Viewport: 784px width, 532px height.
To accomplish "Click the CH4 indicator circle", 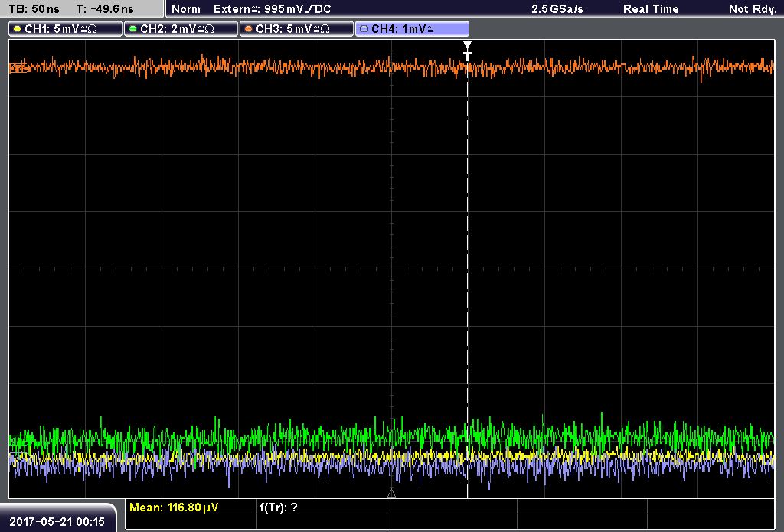I will 364,29.
